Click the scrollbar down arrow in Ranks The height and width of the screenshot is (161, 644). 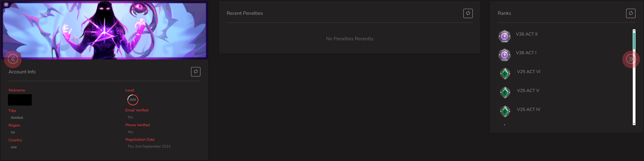coord(634,124)
